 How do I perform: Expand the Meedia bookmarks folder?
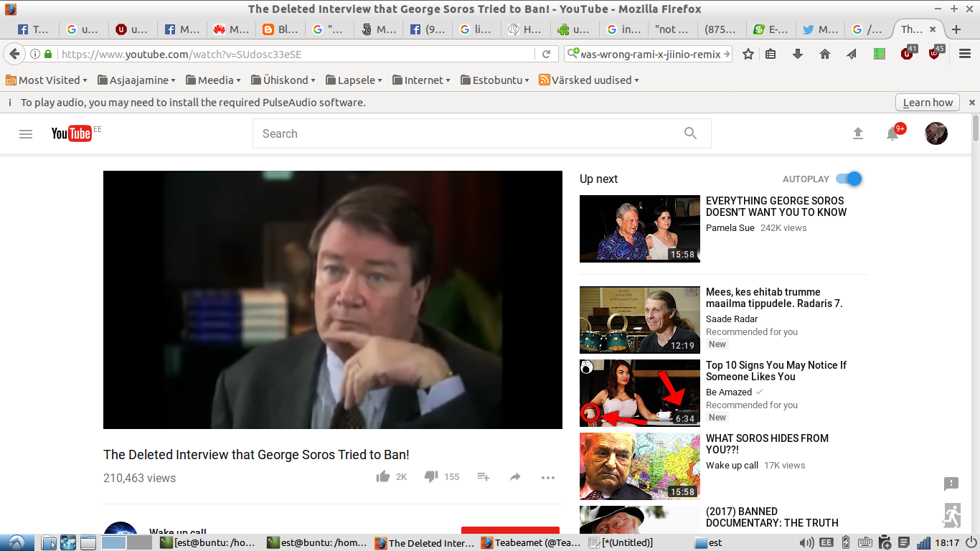(213, 80)
